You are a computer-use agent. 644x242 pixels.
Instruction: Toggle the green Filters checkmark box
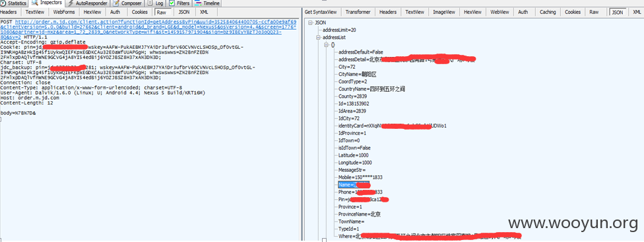[x=172, y=3]
